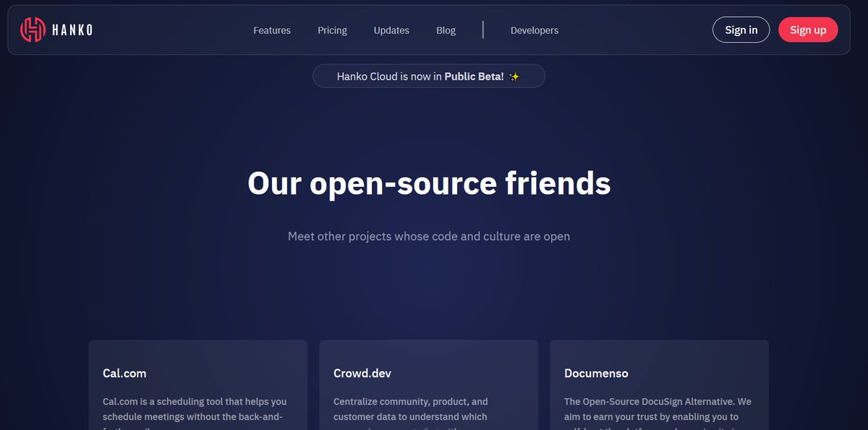Viewport: 868px width, 430px height.
Task: Open the Developers section
Action: [535, 30]
